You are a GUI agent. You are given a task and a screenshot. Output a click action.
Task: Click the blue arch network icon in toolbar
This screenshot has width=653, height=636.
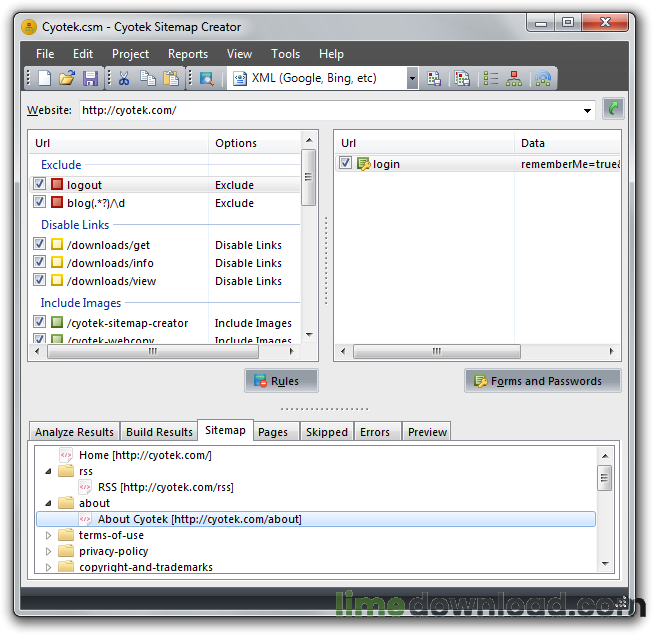pos(543,78)
